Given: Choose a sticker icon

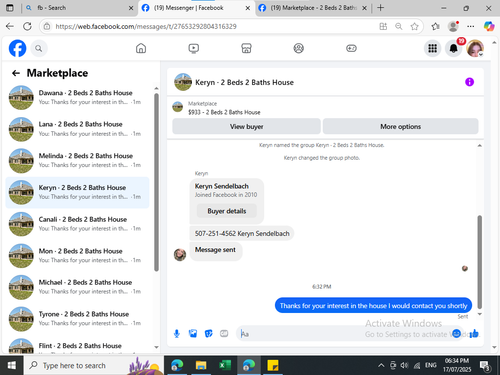Looking at the screenshot, I should coord(209,333).
